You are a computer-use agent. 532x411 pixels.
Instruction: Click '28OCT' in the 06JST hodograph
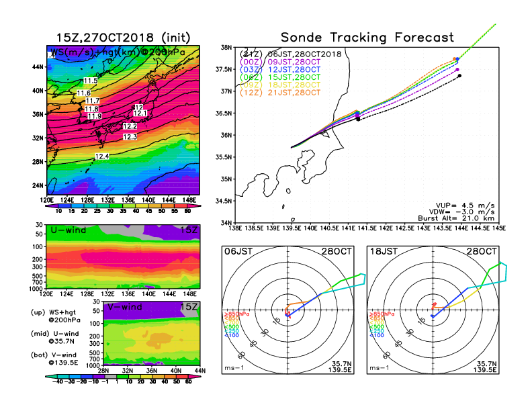(x=337, y=251)
